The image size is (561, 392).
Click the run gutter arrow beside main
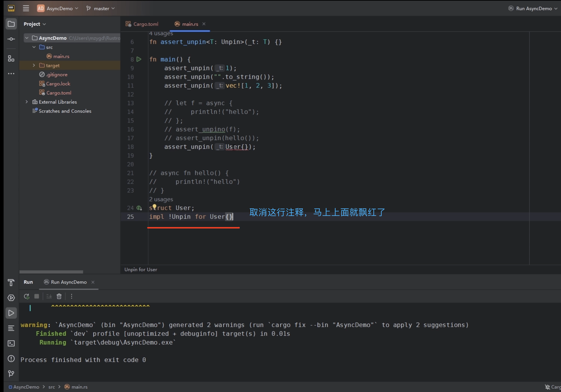coord(139,59)
